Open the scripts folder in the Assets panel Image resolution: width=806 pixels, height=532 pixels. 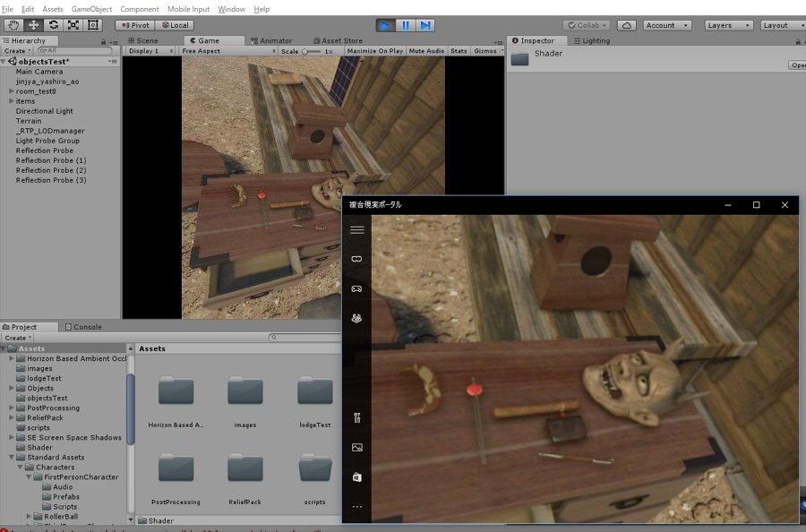(x=314, y=470)
